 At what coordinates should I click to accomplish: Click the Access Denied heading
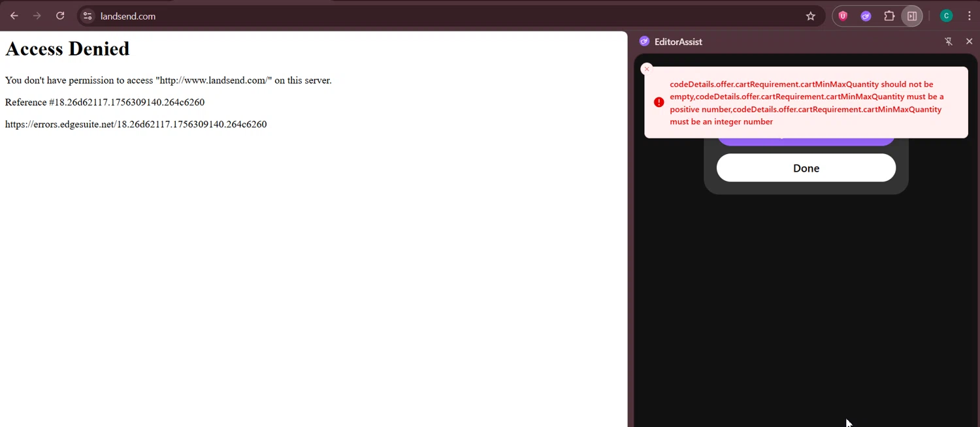[67, 49]
